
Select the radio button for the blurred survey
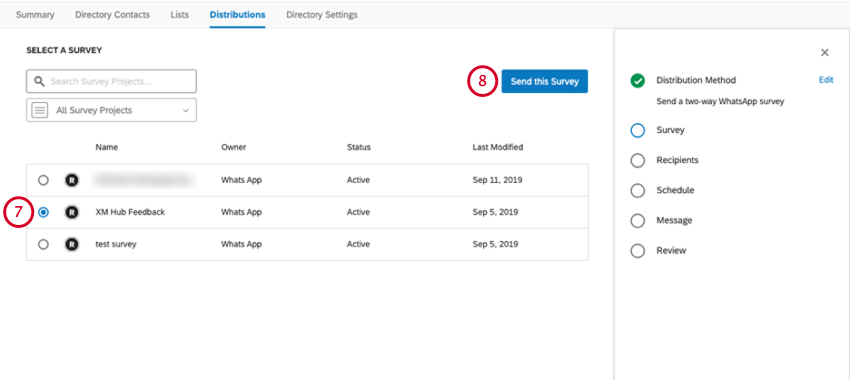point(43,181)
